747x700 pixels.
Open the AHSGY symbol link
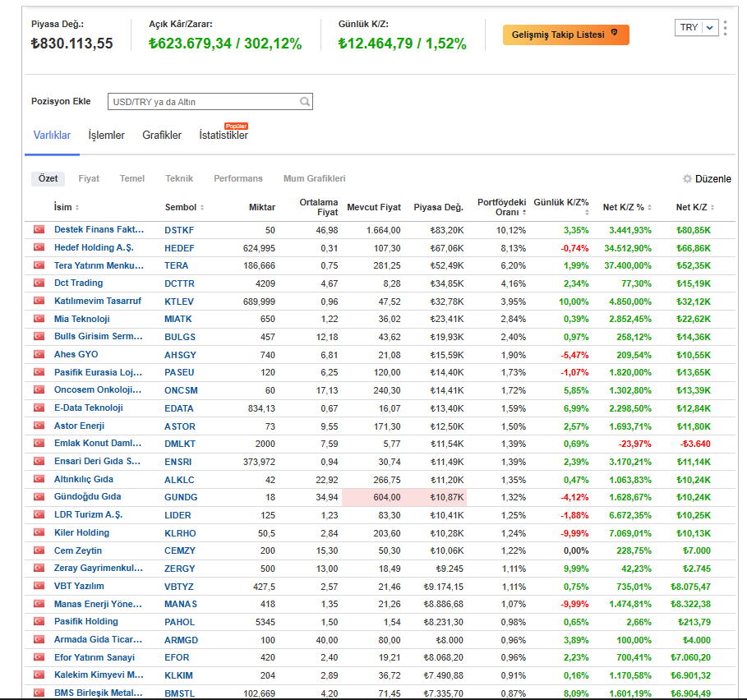click(180, 355)
